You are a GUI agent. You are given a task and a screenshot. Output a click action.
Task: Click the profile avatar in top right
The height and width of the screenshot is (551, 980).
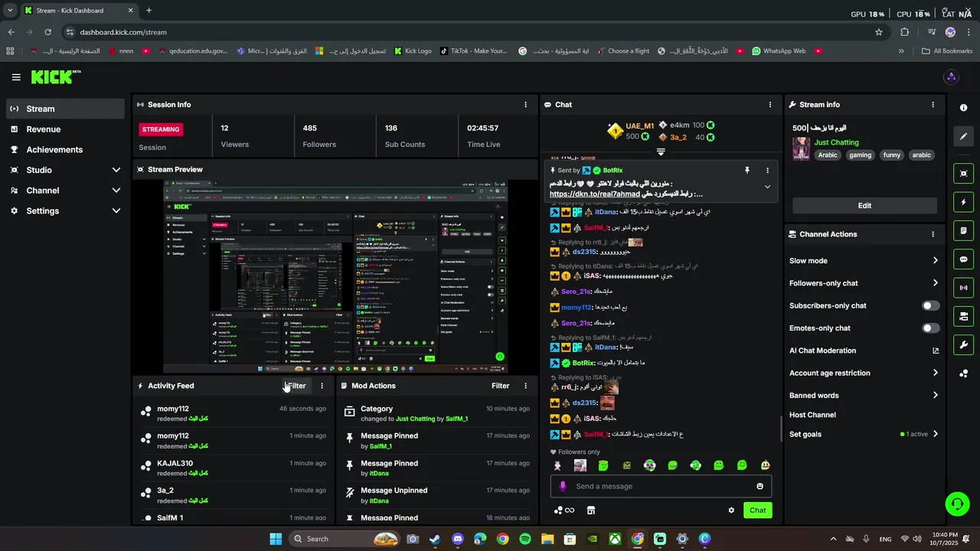tap(952, 77)
